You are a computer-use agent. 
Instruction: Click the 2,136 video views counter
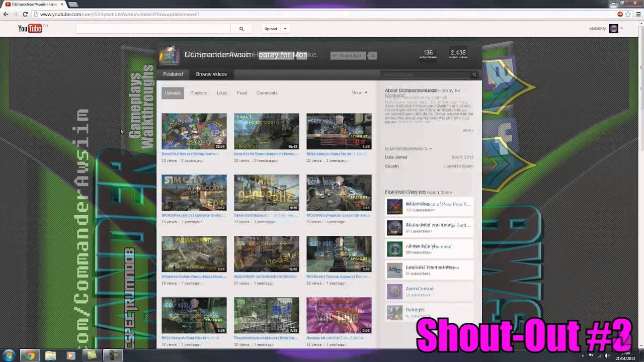tap(458, 54)
